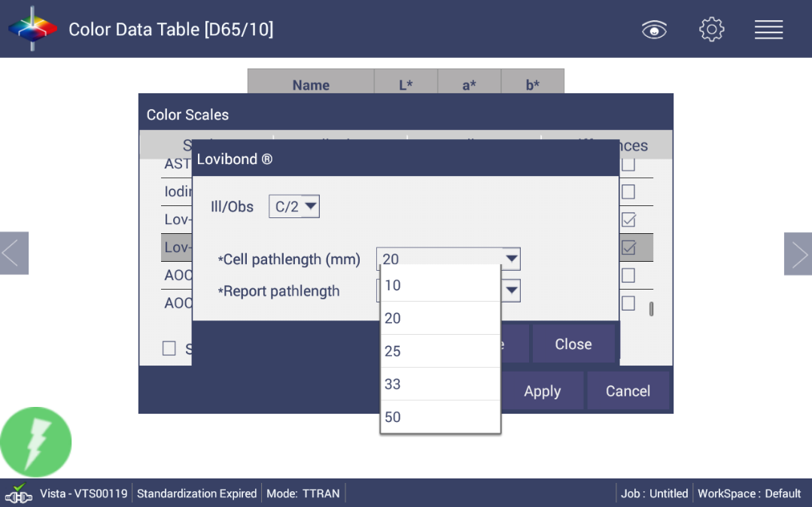Go to previous page with left arrow
The height and width of the screenshot is (507, 812).
click(x=14, y=254)
